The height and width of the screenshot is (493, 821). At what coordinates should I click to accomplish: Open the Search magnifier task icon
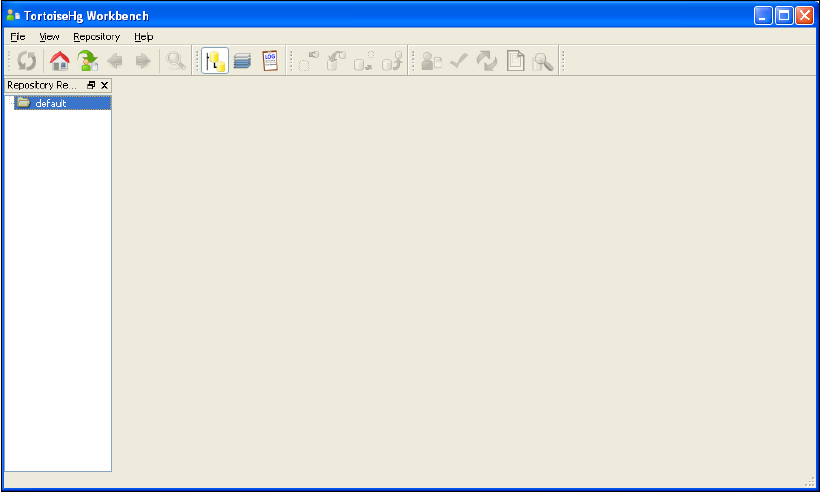[542, 61]
